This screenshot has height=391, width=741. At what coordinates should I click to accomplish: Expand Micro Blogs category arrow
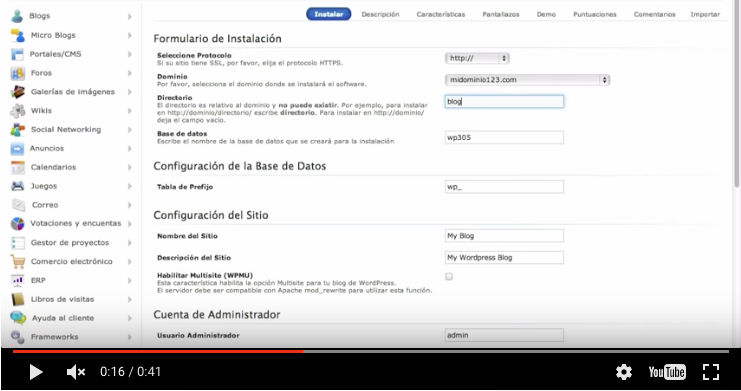(129, 35)
